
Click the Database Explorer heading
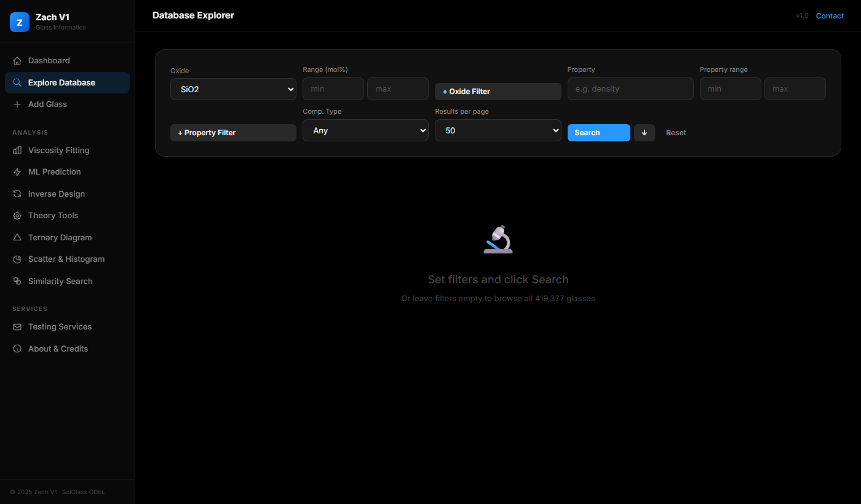click(x=193, y=15)
